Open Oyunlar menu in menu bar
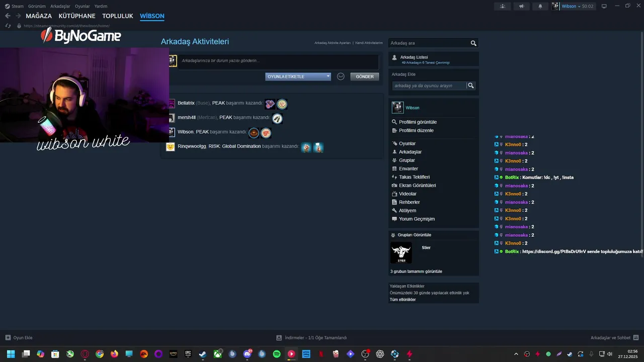 pyautogui.click(x=83, y=7)
